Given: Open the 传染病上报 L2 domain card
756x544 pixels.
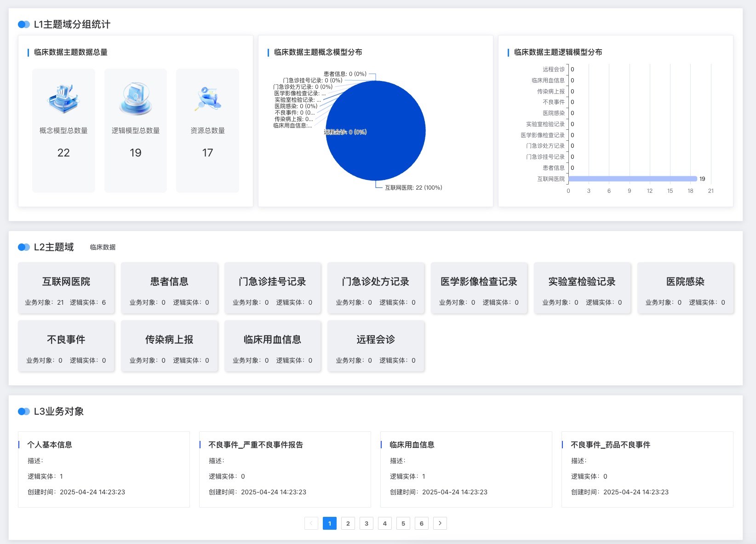Looking at the screenshot, I should pyautogui.click(x=169, y=346).
